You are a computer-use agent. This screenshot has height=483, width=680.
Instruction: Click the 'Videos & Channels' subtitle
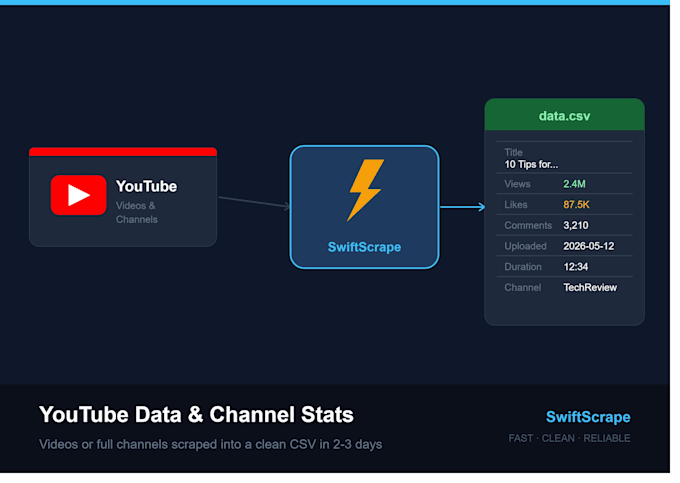(137, 212)
